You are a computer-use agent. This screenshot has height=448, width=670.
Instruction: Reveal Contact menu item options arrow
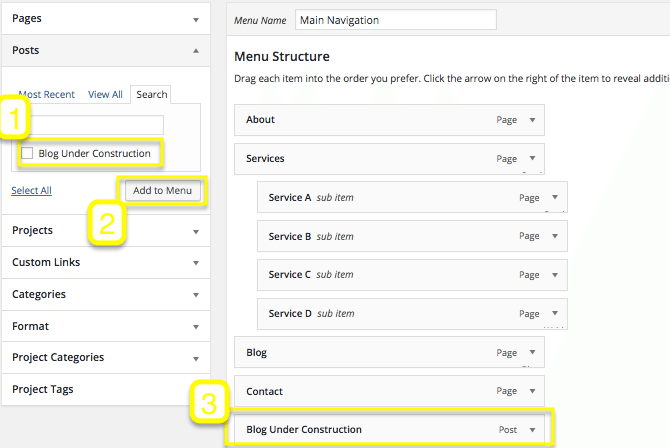pyautogui.click(x=532, y=392)
